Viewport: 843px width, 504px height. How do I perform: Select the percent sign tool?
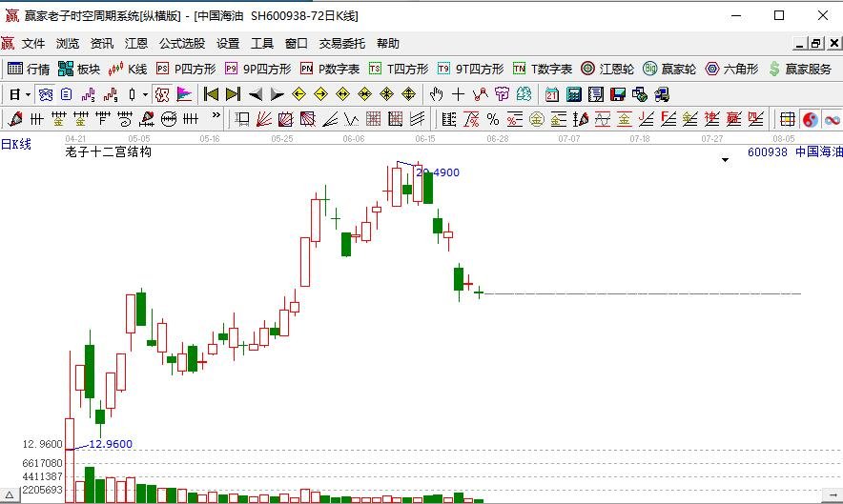[x=492, y=119]
